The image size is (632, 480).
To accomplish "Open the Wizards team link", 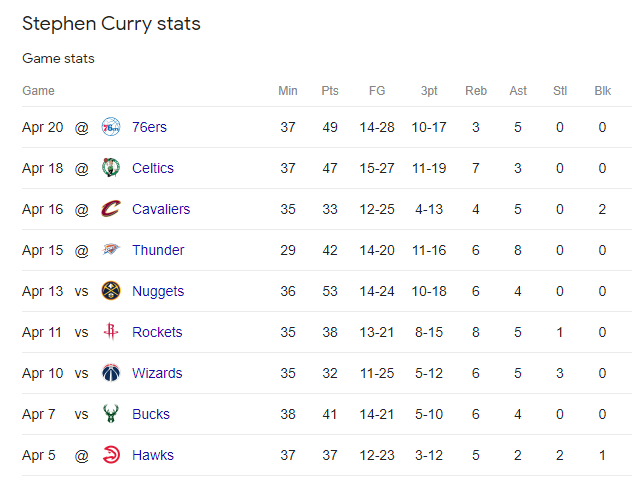I will (157, 373).
